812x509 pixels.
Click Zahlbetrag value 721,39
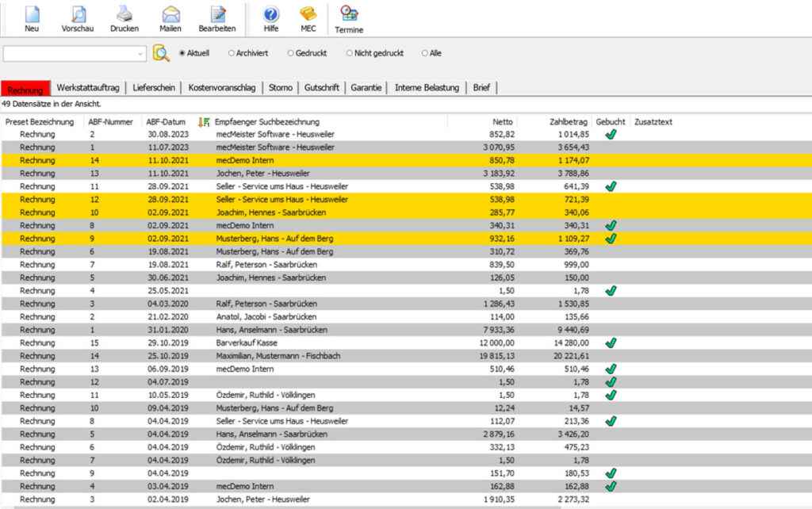click(x=577, y=199)
